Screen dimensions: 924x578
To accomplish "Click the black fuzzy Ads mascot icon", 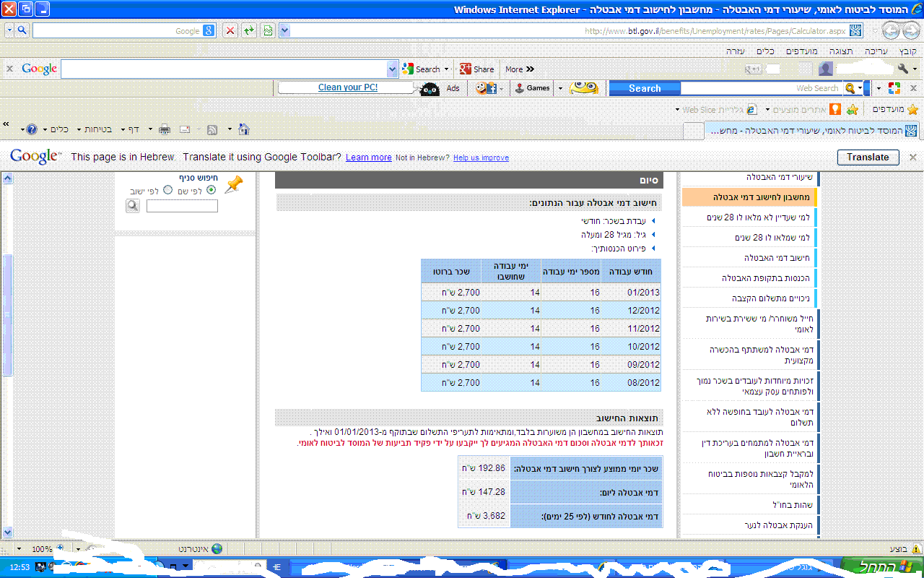I will (429, 88).
